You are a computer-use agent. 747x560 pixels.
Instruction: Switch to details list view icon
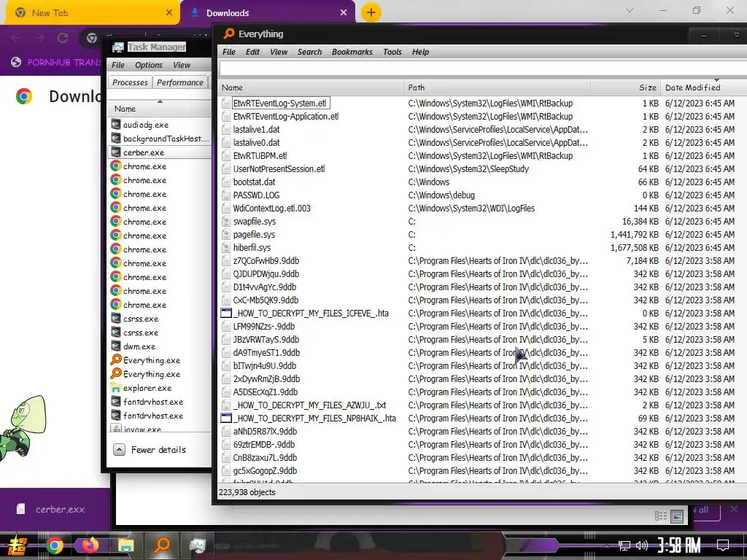coord(661,516)
